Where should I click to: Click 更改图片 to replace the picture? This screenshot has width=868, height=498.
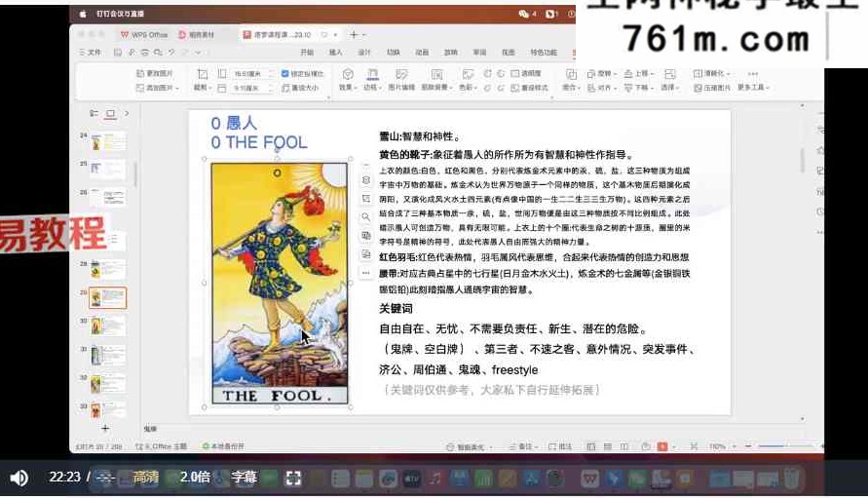155,73
